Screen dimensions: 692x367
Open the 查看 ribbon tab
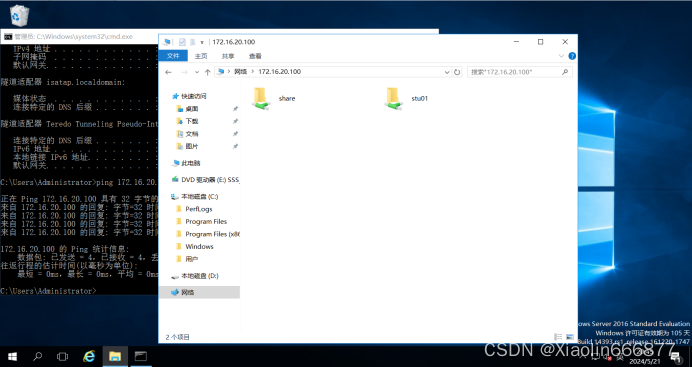[255, 56]
